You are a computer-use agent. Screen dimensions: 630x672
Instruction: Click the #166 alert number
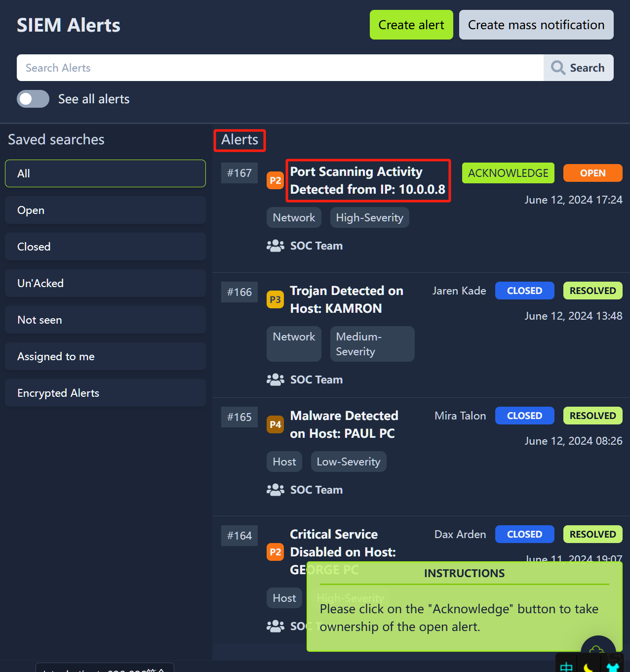coord(239,292)
